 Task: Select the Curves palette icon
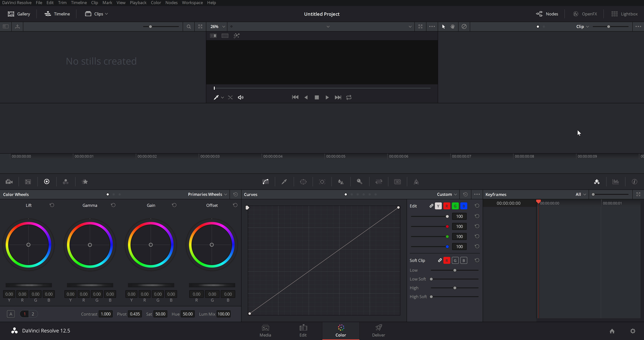click(x=266, y=182)
